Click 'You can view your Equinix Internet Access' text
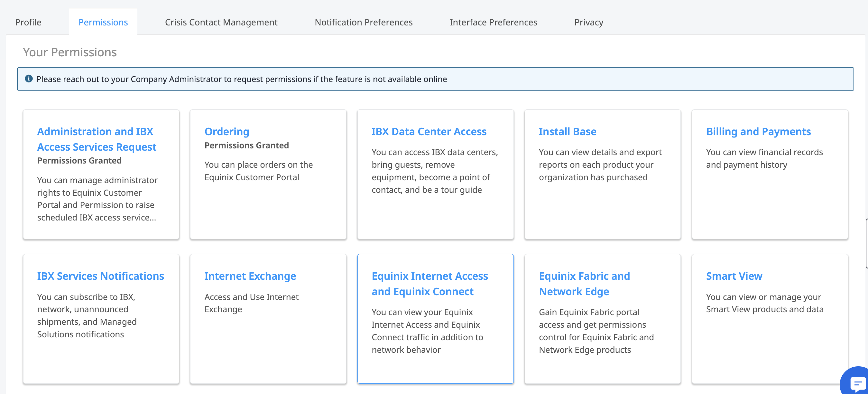The image size is (868, 394). tap(427, 331)
